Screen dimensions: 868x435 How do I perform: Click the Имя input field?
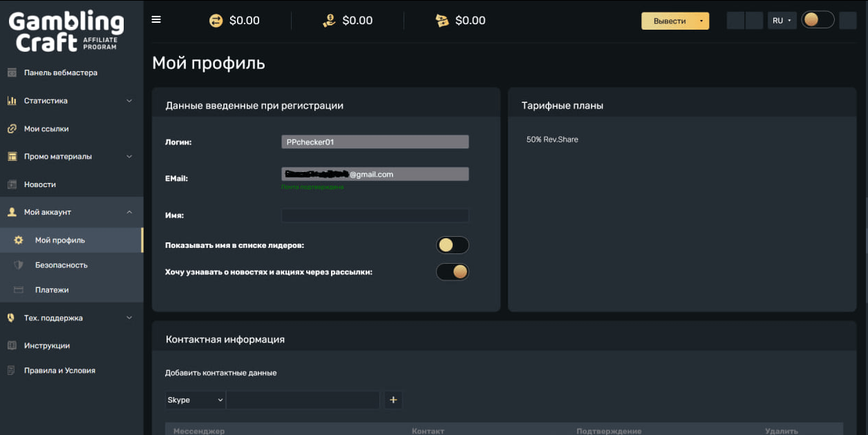tap(375, 215)
